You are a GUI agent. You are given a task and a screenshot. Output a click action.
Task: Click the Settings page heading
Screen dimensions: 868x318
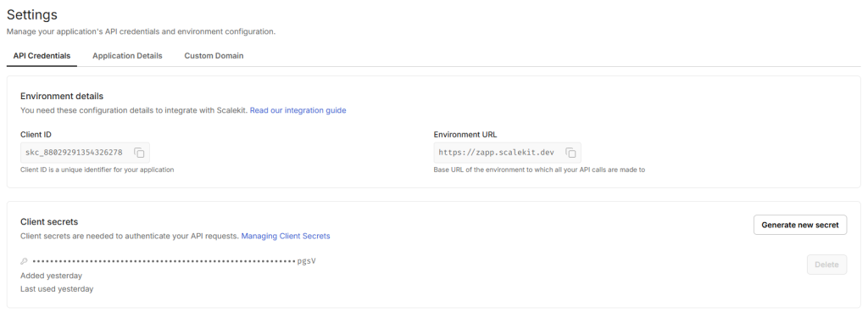click(x=32, y=15)
